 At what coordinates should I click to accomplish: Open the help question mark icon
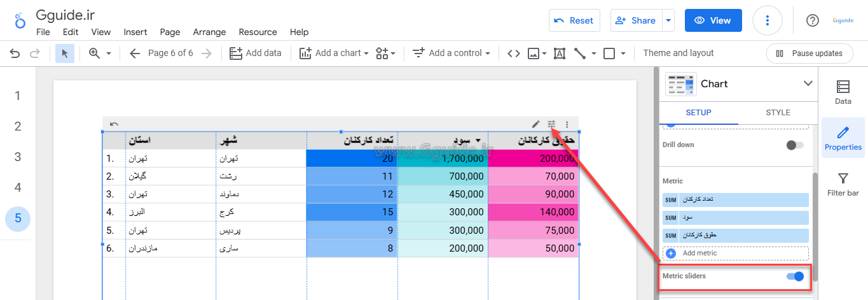tap(812, 20)
